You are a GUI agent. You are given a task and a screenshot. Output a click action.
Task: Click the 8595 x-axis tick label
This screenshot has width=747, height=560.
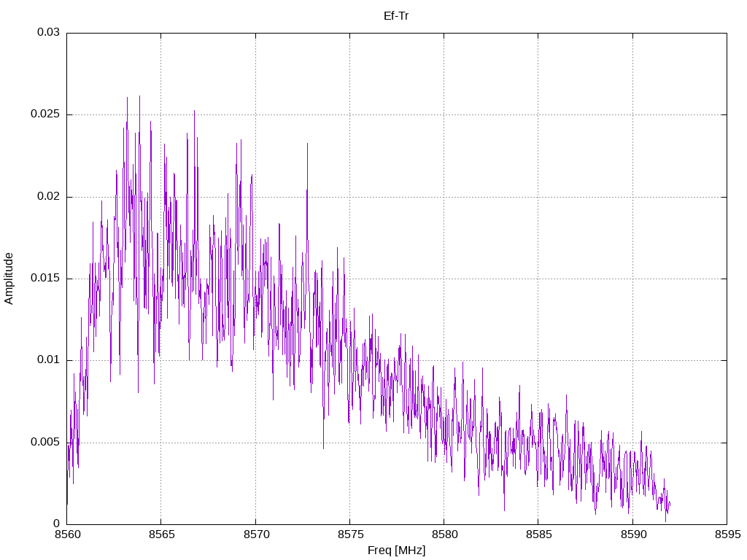coord(728,534)
